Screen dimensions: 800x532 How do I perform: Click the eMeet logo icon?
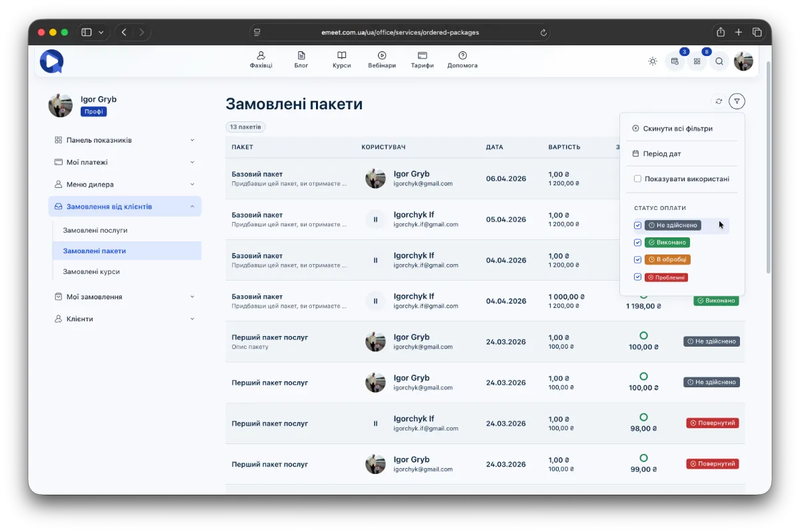(x=51, y=61)
